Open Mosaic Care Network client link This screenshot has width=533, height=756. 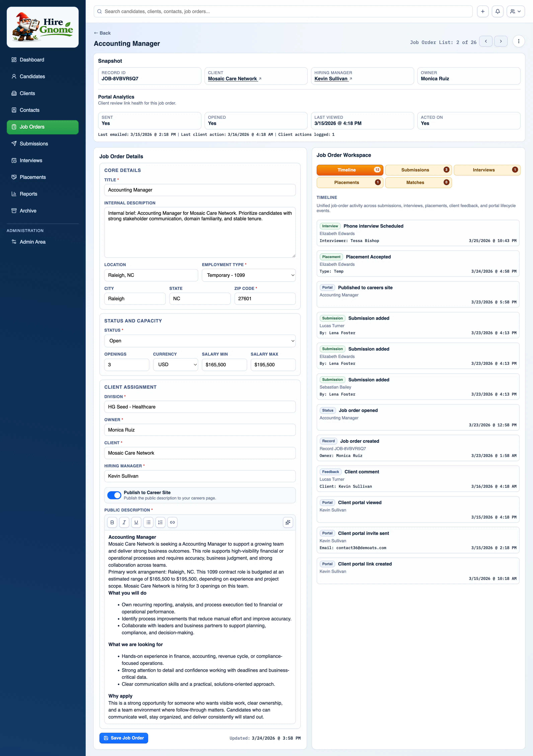point(235,79)
